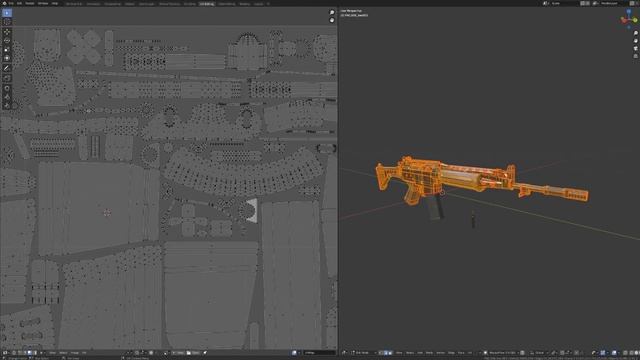
Task: Toggle UV editor overlays button
Action: point(294,353)
